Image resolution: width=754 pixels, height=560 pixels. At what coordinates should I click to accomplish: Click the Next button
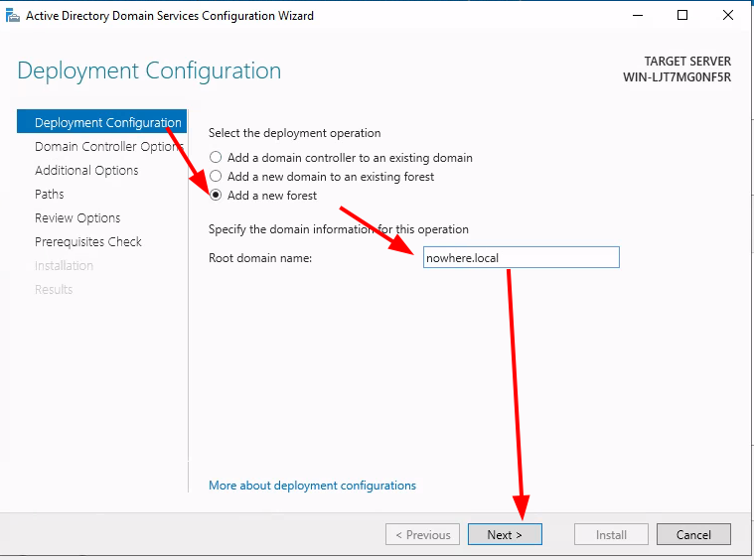[505, 534]
